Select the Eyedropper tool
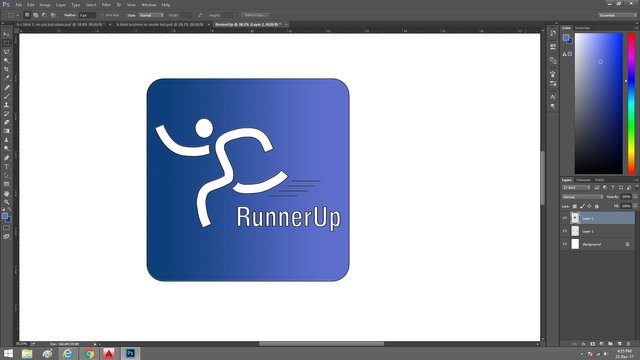Screen dimensions: 640x360 point(6,78)
